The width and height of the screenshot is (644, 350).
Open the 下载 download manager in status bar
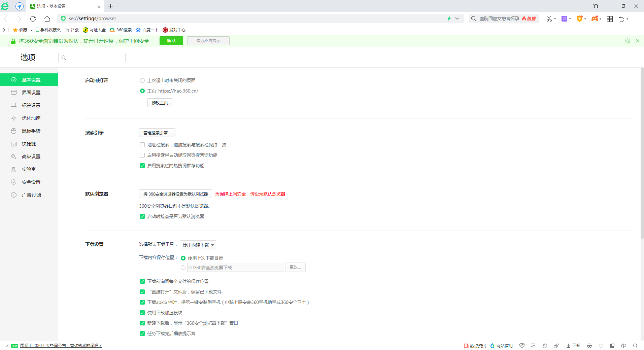click(573, 346)
